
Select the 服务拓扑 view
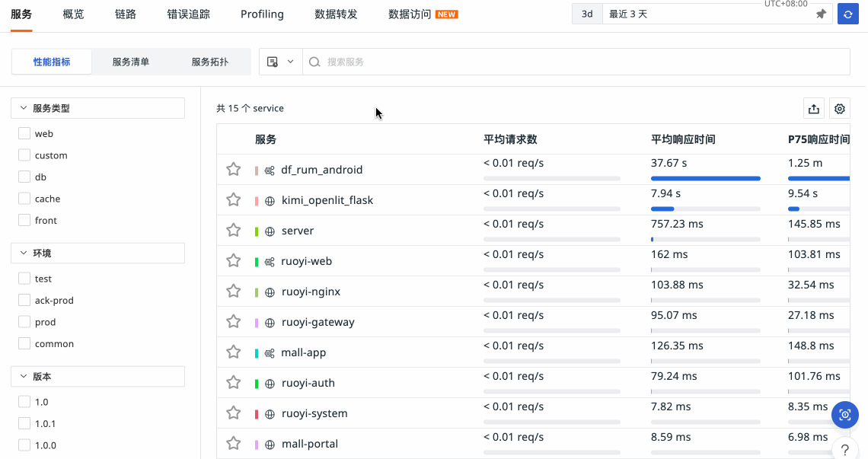[210, 62]
